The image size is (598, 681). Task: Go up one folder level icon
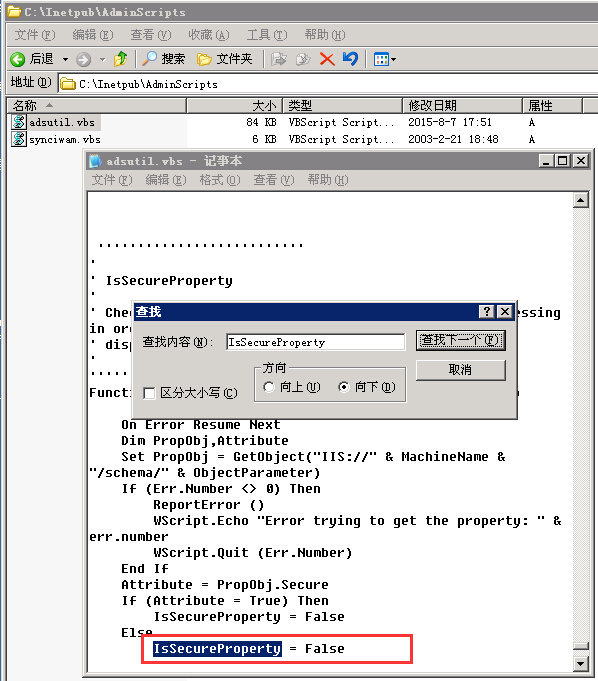121,59
